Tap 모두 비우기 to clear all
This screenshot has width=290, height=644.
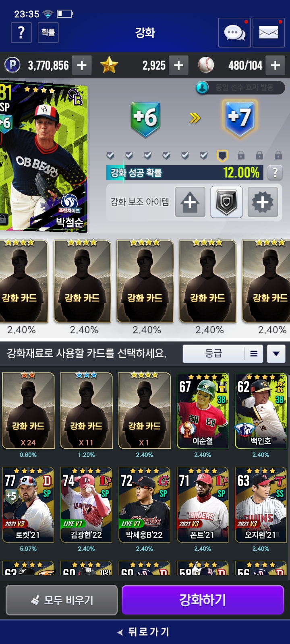62,600
